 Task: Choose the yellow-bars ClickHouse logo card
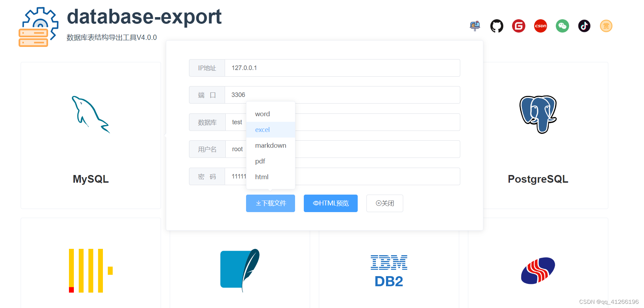pyautogui.click(x=91, y=263)
